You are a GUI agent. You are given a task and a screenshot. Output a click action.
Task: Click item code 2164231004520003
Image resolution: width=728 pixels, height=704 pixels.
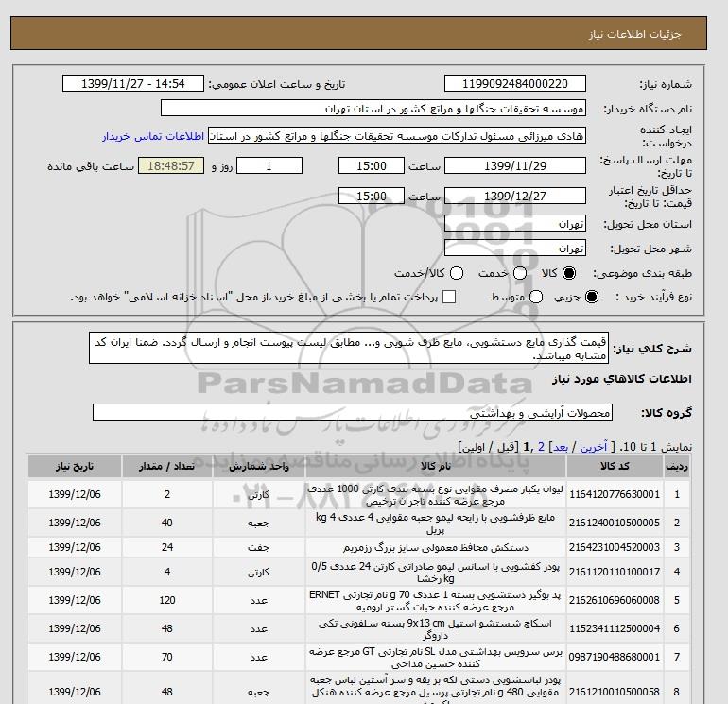615,547
